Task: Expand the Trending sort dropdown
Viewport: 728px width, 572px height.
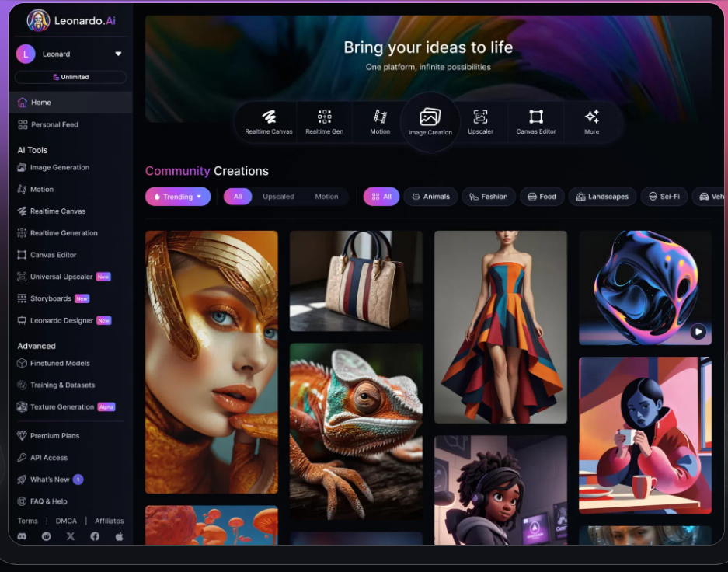Action: click(x=178, y=197)
